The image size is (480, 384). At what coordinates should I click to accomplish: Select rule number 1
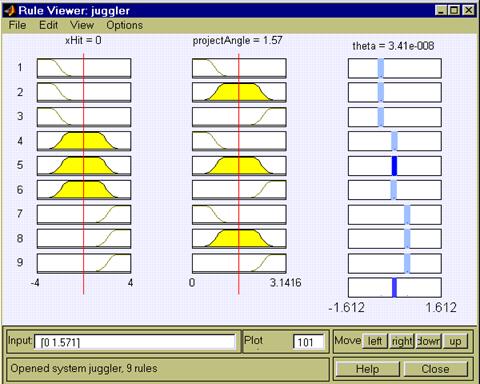pyautogui.click(x=20, y=68)
